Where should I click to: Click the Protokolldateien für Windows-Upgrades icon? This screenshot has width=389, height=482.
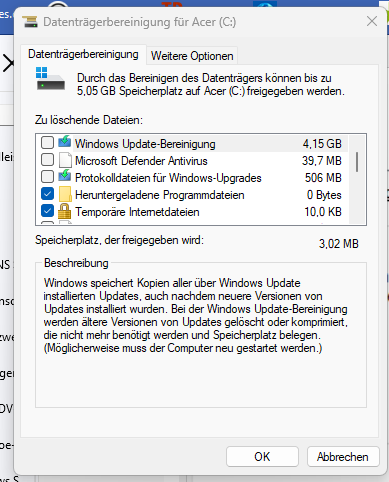65,176
